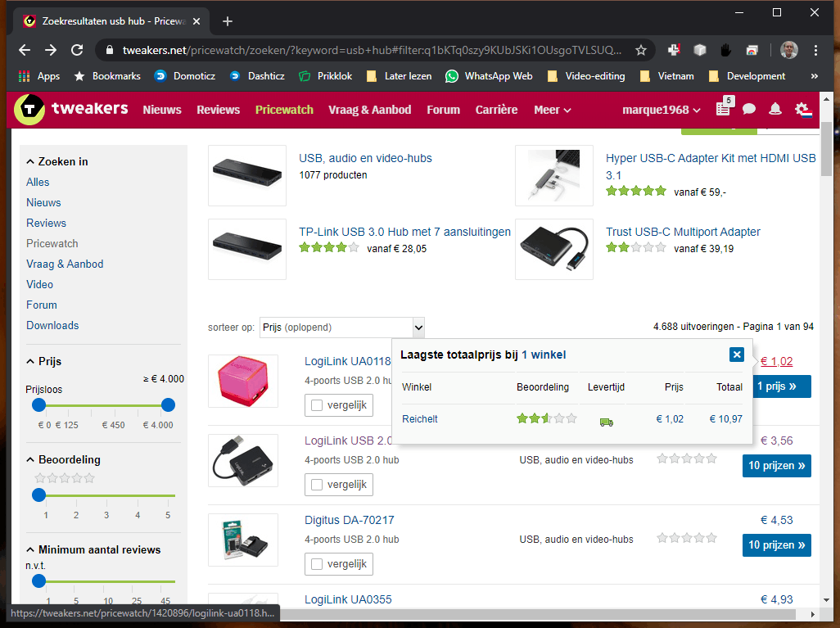This screenshot has height=628, width=840.
Task: Reload the page with the refresh icon
Action: pos(77,51)
